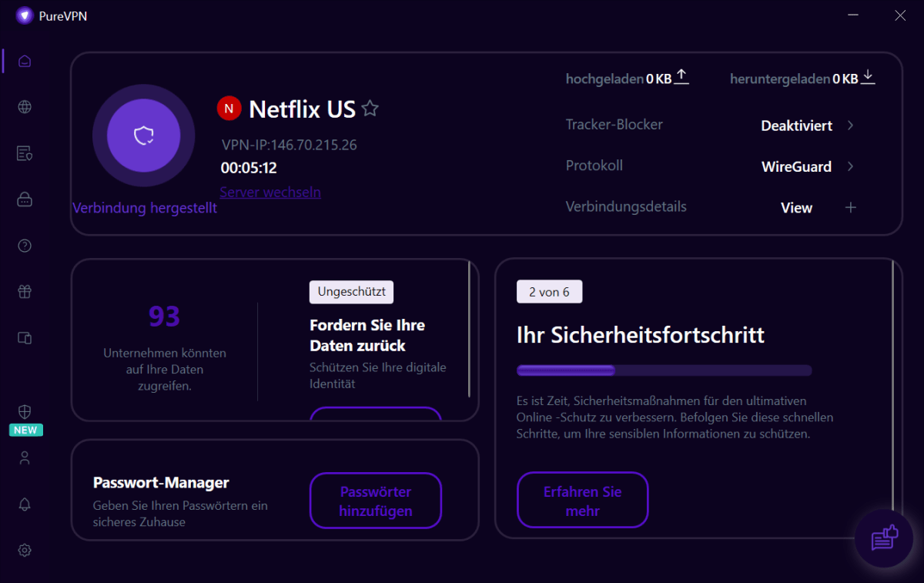Click the shield icon marked NEW

[25, 412]
